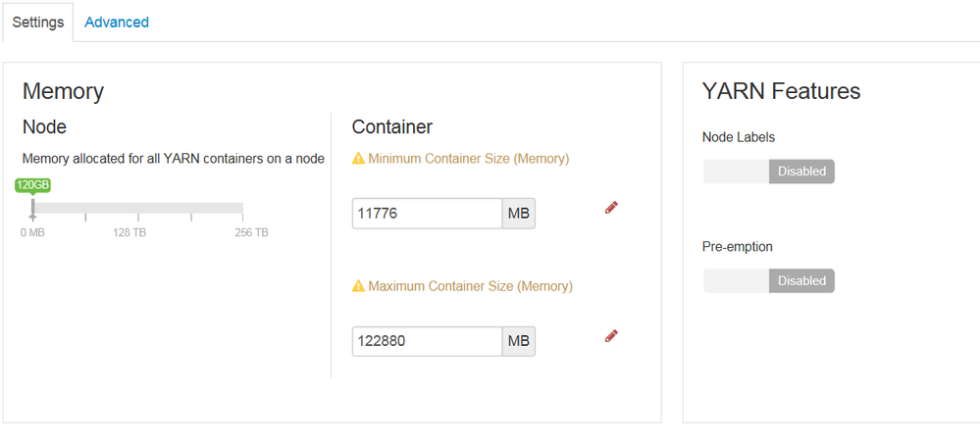Click the green 120GB slider handle label

(32, 184)
